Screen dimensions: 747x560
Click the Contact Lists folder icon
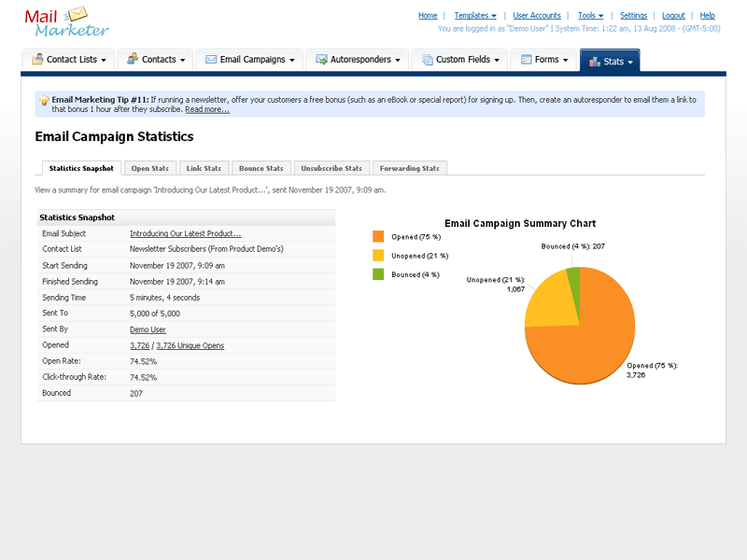pyautogui.click(x=37, y=60)
